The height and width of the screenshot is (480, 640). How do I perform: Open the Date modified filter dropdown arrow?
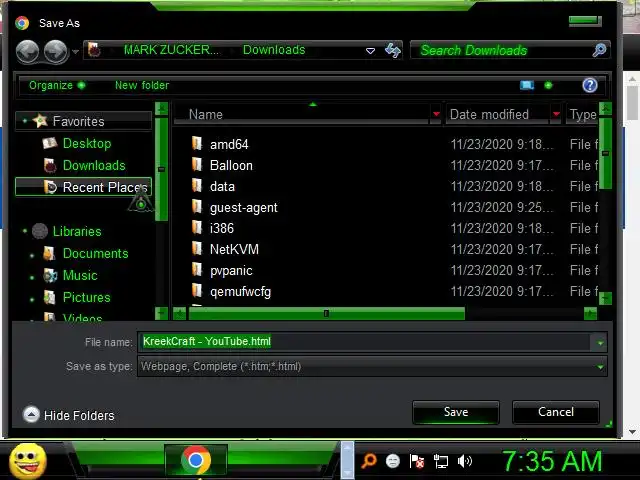click(556, 114)
